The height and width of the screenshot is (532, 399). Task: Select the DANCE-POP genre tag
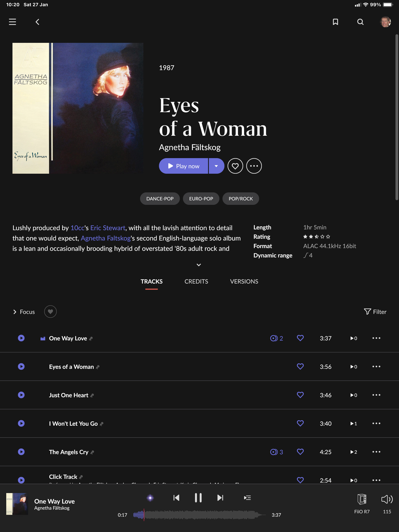point(160,199)
